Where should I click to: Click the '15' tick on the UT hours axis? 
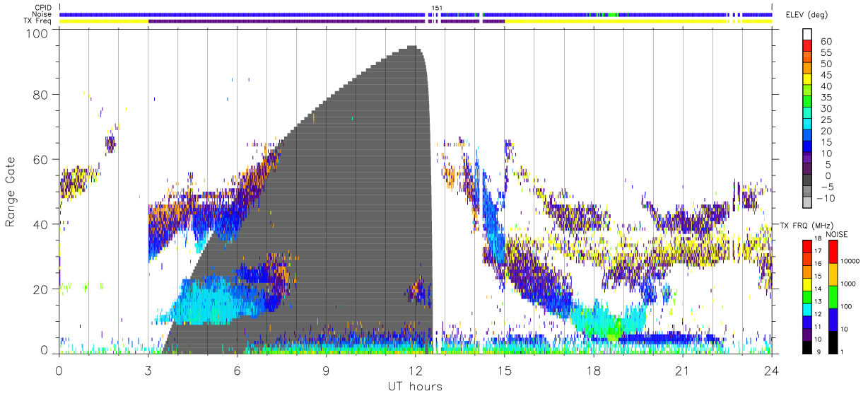click(x=504, y=371)
